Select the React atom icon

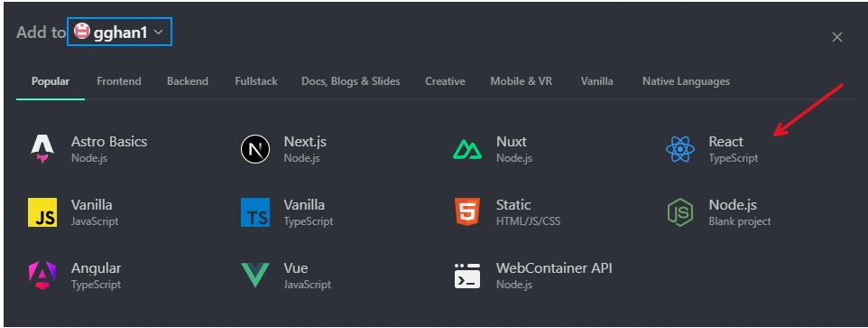[679, 149]
